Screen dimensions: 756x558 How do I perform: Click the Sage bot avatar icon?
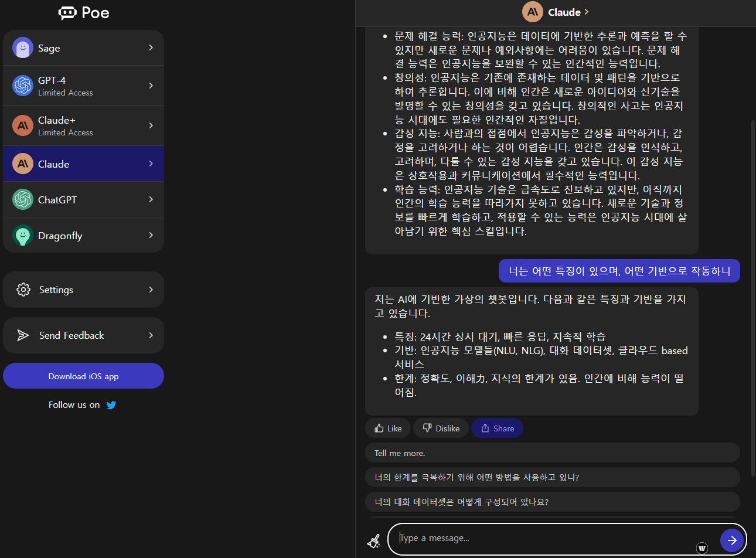(x=23, y=48)
